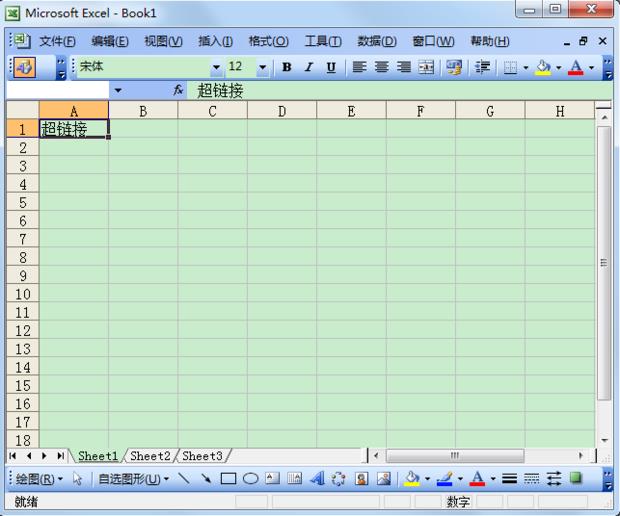The width and height of the screenshot is (620, 516).
Task: Insert WordArt from drawing toolbar
Action: tap(317, 479)
